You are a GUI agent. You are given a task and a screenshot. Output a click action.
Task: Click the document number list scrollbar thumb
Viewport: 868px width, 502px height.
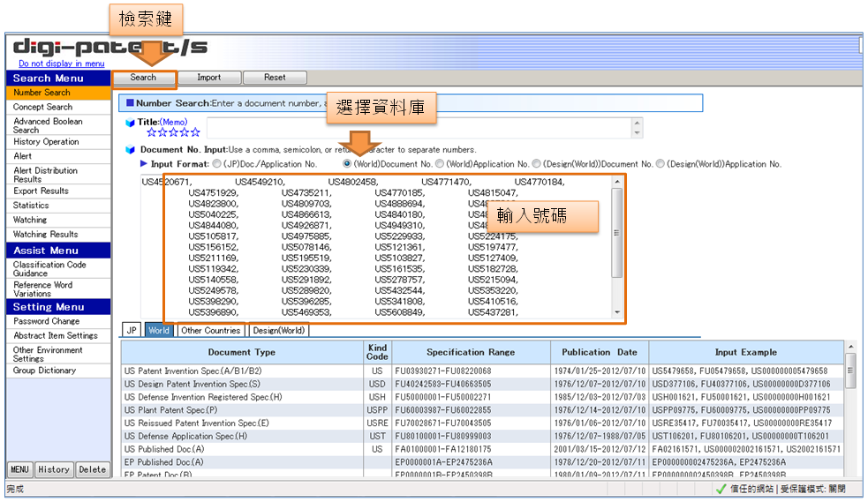[617, 233]
